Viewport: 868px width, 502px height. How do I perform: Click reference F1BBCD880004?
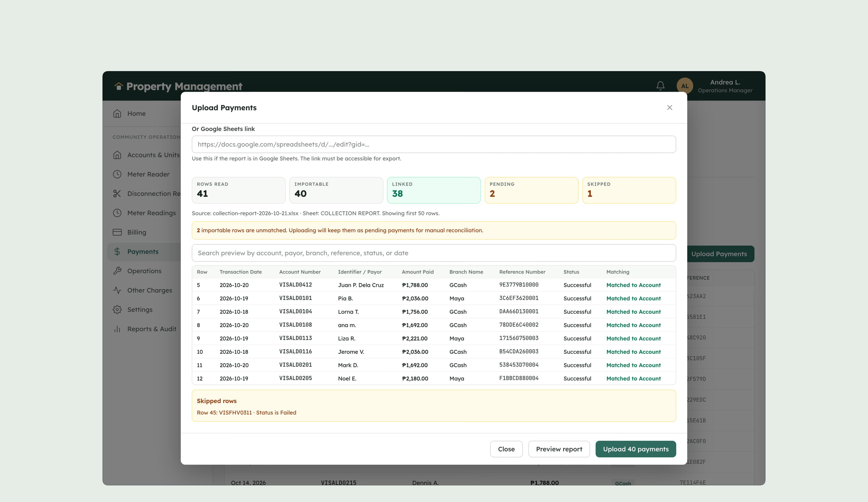coord(519,378)
